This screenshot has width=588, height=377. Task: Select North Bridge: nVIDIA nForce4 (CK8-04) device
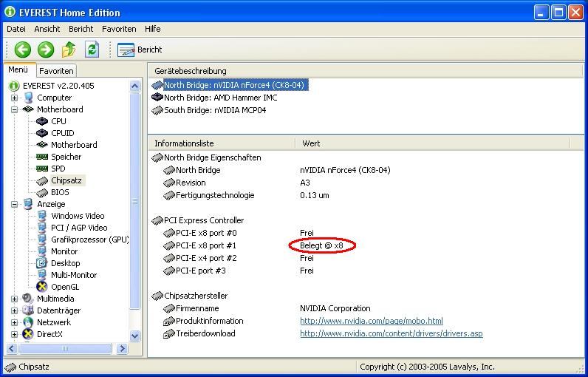[x=234, y=85]
